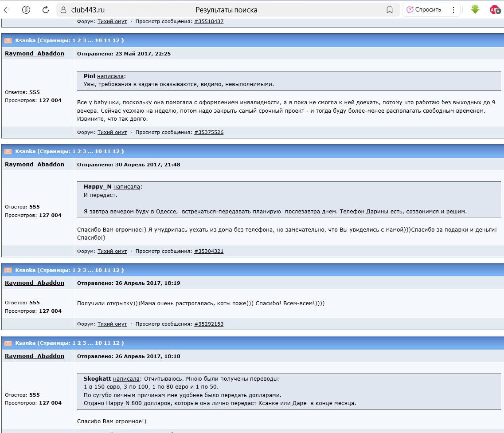Open Raymond_Abaddon profile in 23 Май post
Screen dimensions: 504x433
coord(35,54)
